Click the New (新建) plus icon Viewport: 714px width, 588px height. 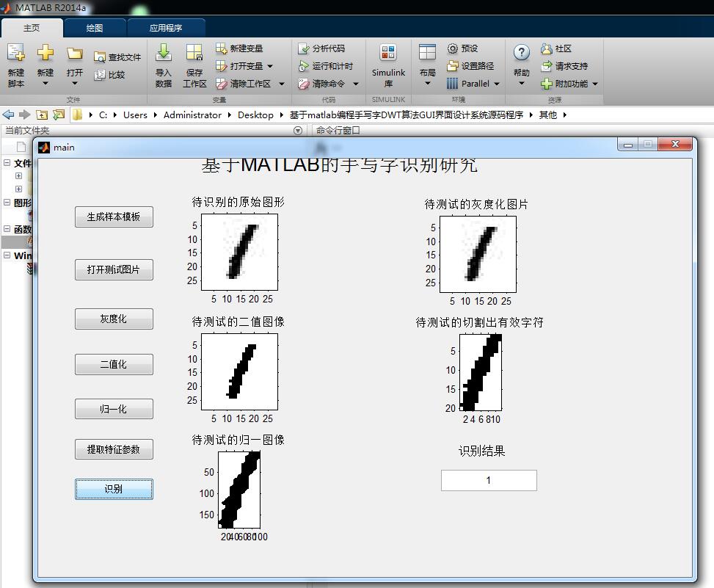[45, 54]
